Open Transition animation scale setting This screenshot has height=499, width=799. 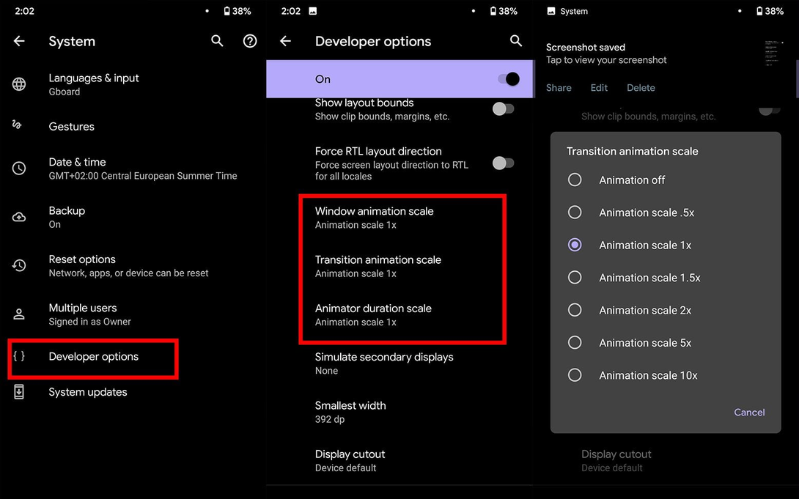(x=378, y=265)
